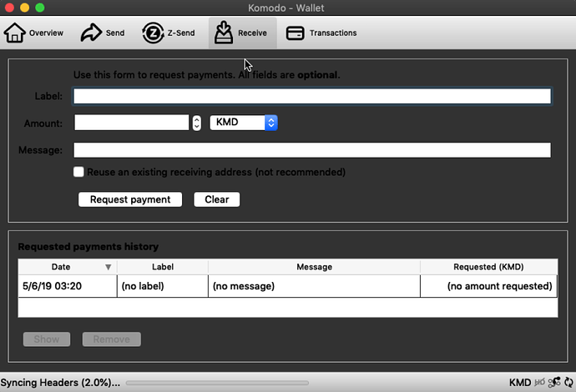Viewport: 576px width, 392px height.
Task: Click the crossed-out HD wallet status icon
Action: click(539, 383)
